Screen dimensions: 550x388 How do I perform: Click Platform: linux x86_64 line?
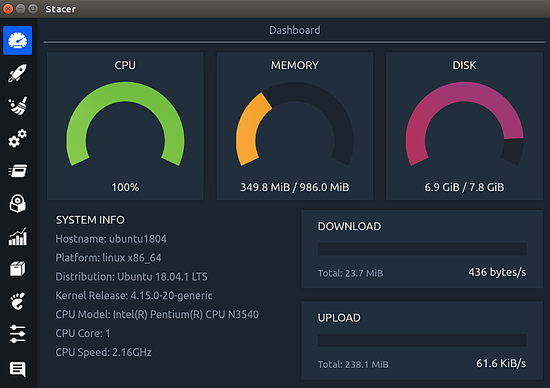108,258
